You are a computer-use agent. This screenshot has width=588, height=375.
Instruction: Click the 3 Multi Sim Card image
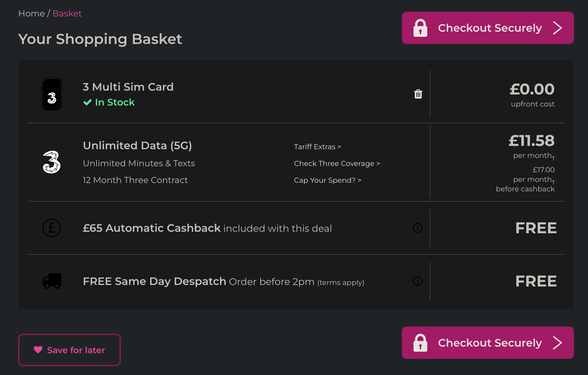pos(52,94)
